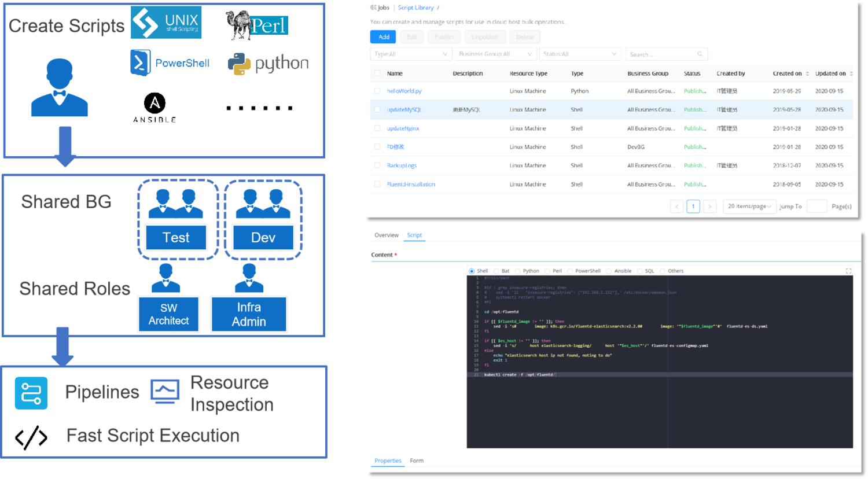This screenshot has height=479, width=868.
Task: Click the SW Architect person icon
Action: [x=166, y=278]
